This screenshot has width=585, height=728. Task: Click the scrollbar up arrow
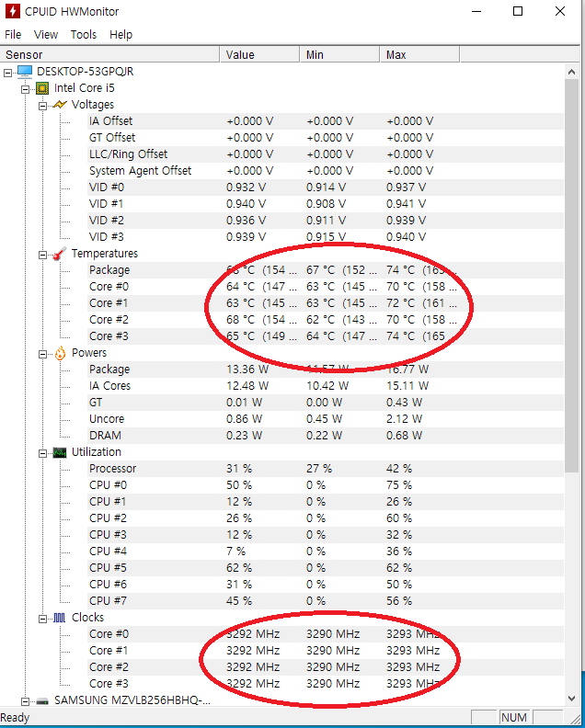[x=571, y=72]
